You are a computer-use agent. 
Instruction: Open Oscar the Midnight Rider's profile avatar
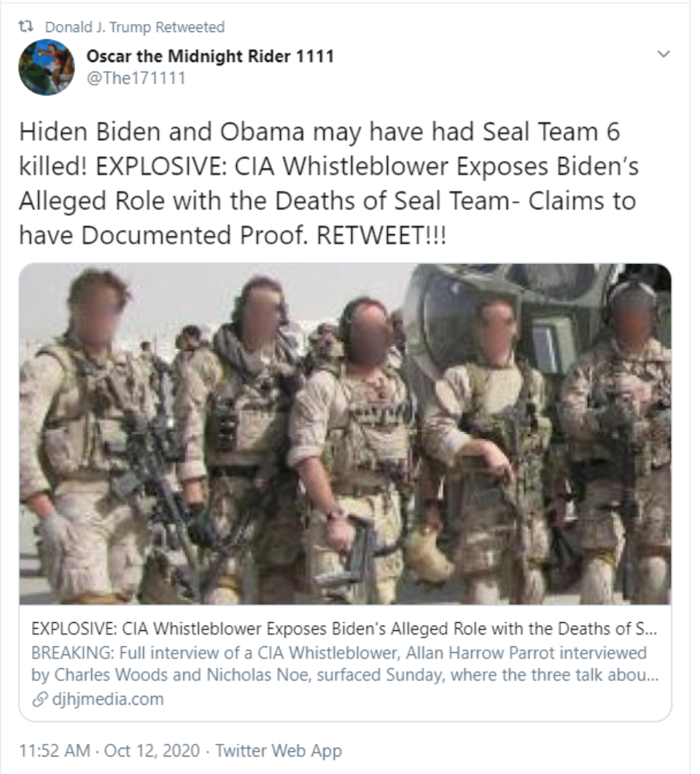pos(47,67)
